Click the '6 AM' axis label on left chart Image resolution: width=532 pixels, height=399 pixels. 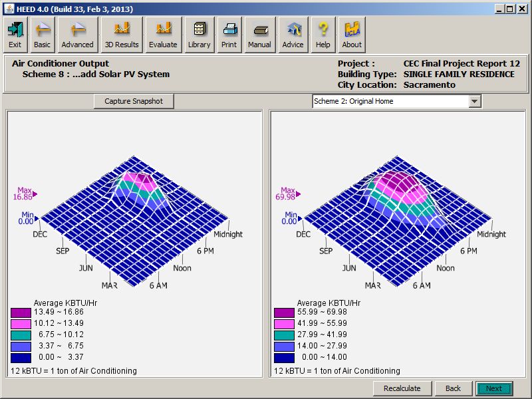tap(158, 286)
